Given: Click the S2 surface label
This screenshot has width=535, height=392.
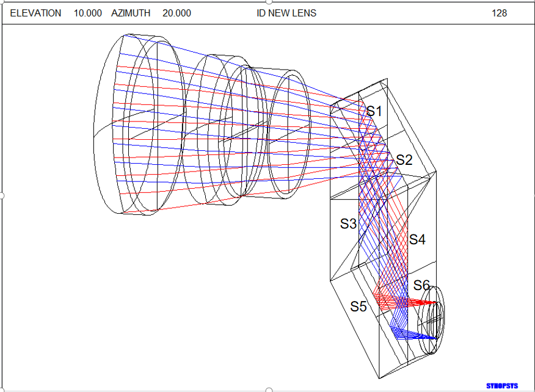Looking at the screenshot, I should 404,159.
